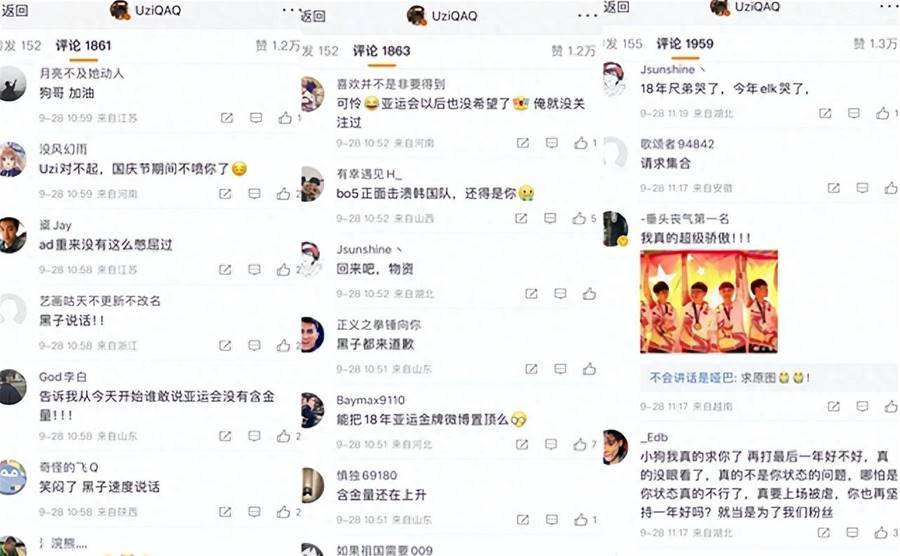This screenshot has width=900, height=556.
Task: Reply to the comment "黑子都来道歉"
Action: pos(560,369)
